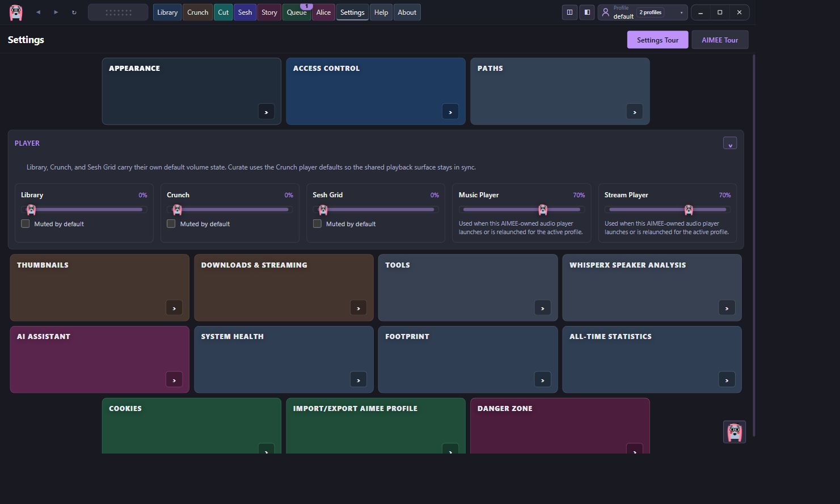Click the profile user icon
840x504 pixels.
click(606, 12)
